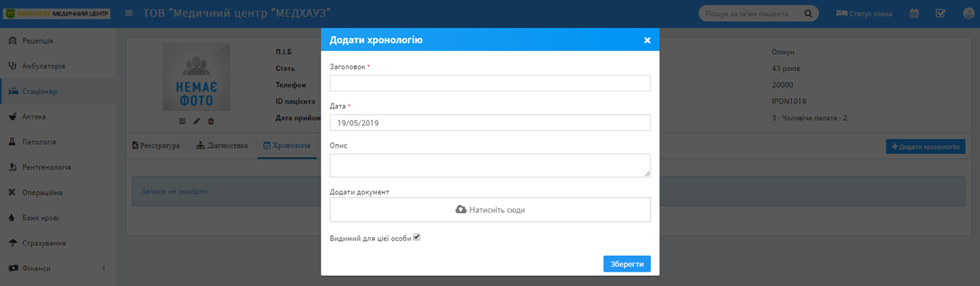Open the Дата date picker field

490,123
